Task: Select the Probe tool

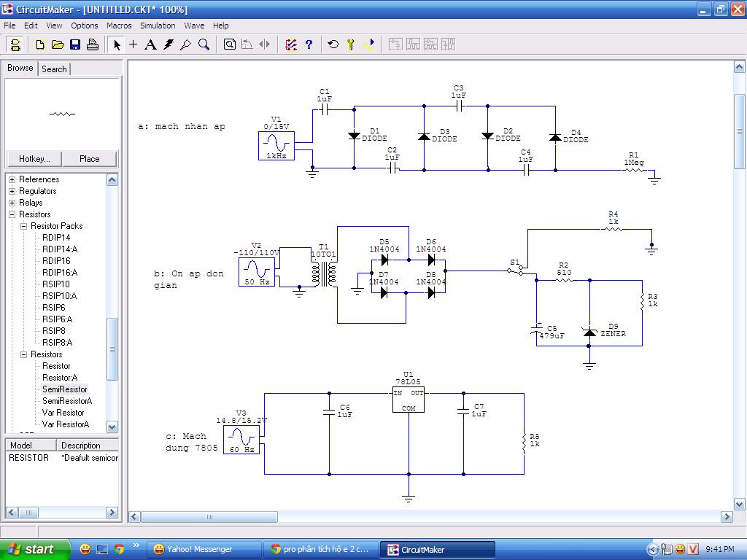Action: coord(186,44)
